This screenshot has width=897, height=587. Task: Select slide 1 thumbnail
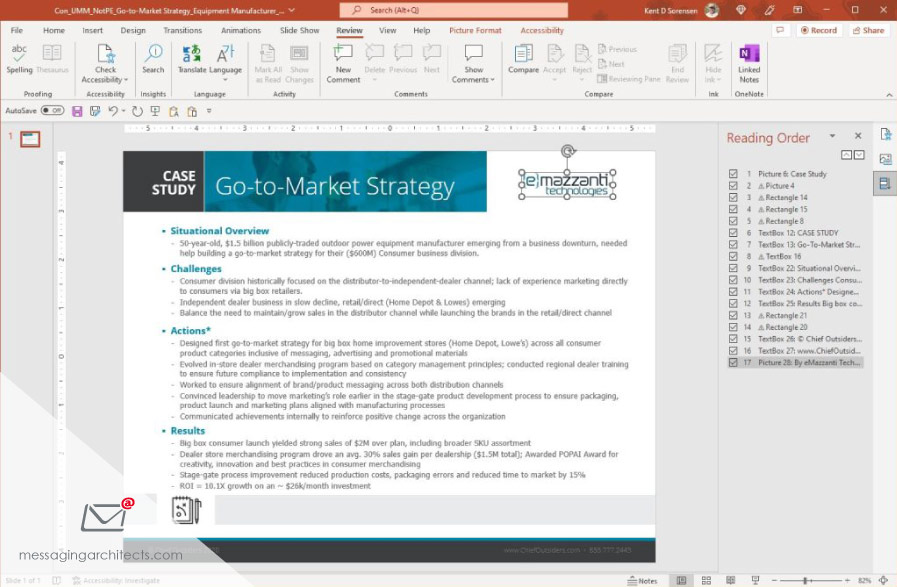[x=30, y=140]
